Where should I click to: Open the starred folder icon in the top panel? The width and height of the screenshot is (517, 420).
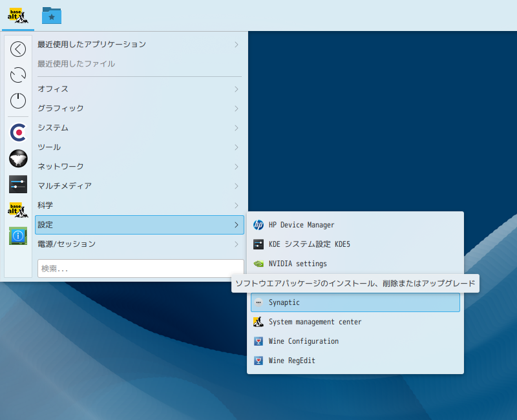coord(52,16)
